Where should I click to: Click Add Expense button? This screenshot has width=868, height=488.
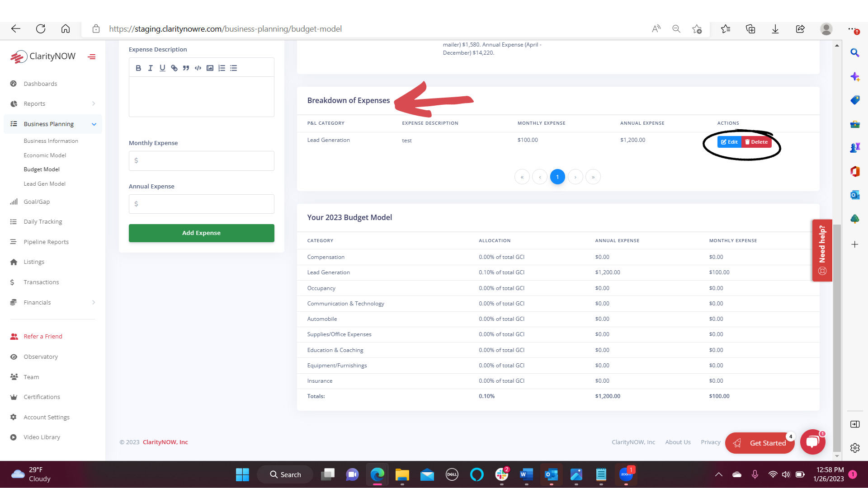201,233
